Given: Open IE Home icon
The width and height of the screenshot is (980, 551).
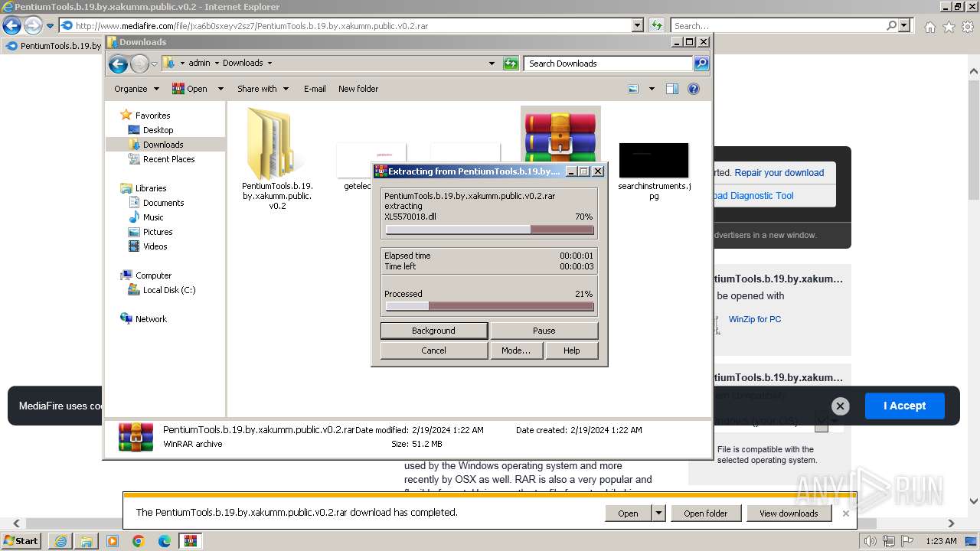Looking at the screenshot, I should pyautogui.click(x=929, y=27).
